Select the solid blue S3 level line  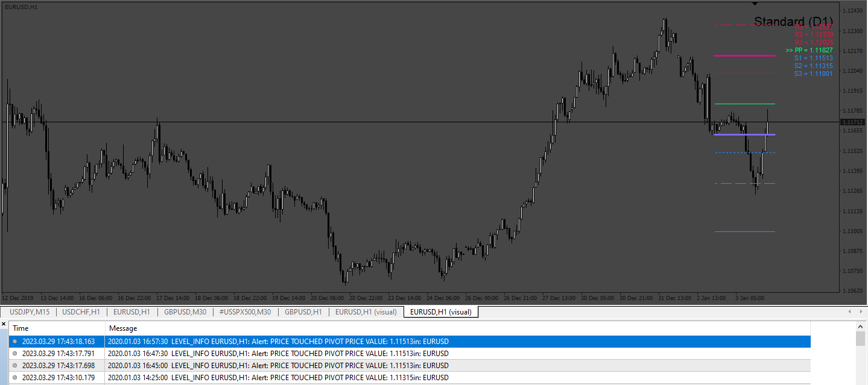pyautogui.click(x=744, y=231)
